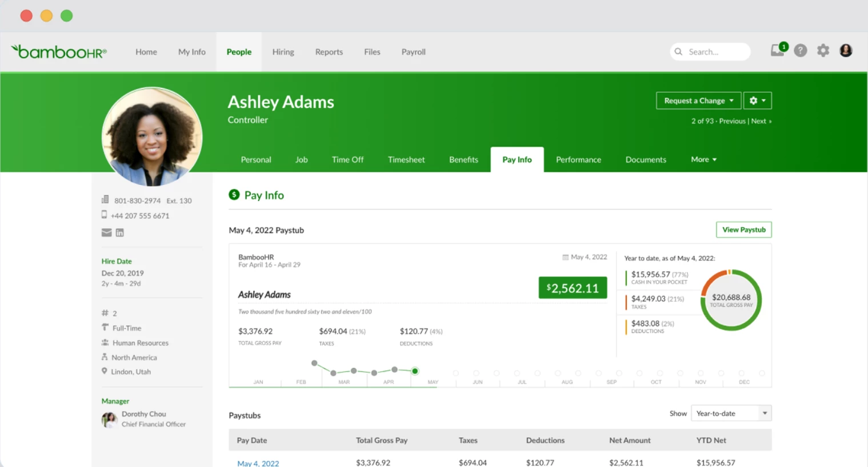
Task: Open the inbox notifications icon
Action: [x=778, y=50]
